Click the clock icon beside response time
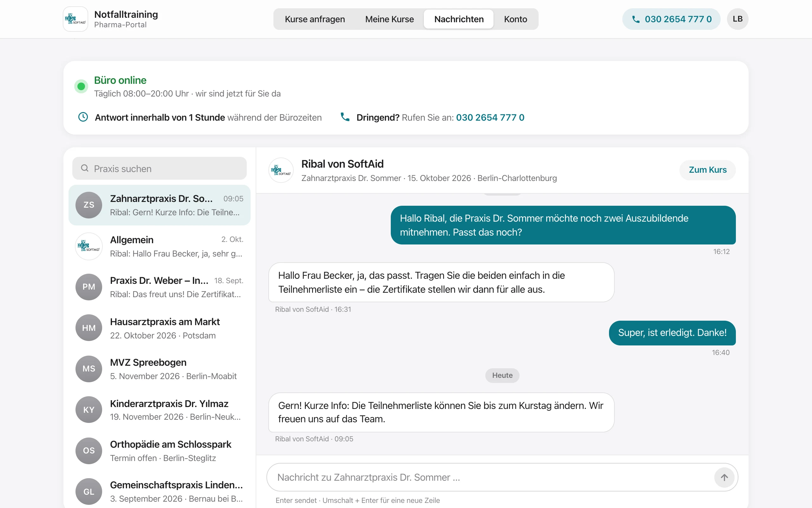This screenshot has height=508, width=812. point(83,117)
